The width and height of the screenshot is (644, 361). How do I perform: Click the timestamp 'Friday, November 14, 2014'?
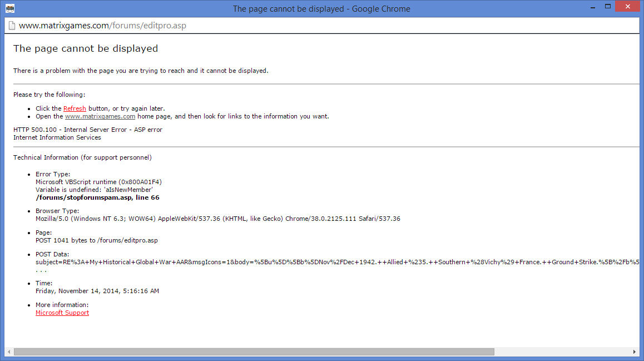(x=77, y=291)
